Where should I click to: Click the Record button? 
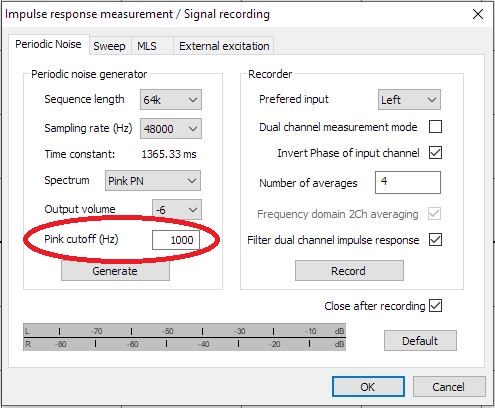[x=349, y=271]
